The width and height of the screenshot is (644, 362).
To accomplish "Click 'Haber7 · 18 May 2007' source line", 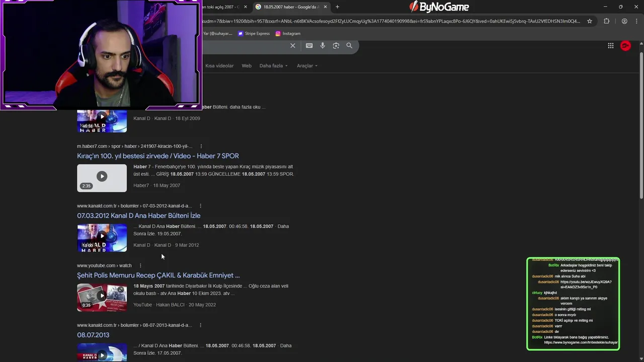I will pyautogui.click(x=156, y=186).
